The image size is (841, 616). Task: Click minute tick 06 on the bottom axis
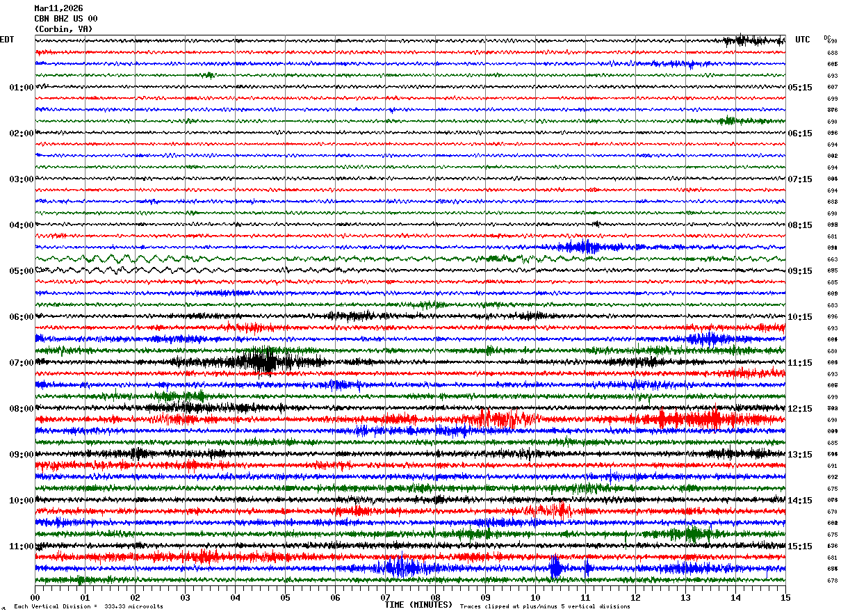click(x=335, y=597)
